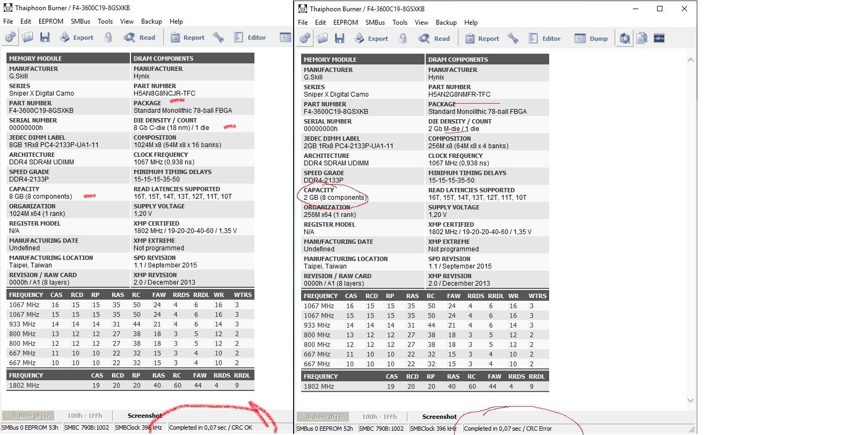Viewport: 868px width, 435px height.
Task: Click the dump grid icon in the left window
Action: [x=286, y=37]
